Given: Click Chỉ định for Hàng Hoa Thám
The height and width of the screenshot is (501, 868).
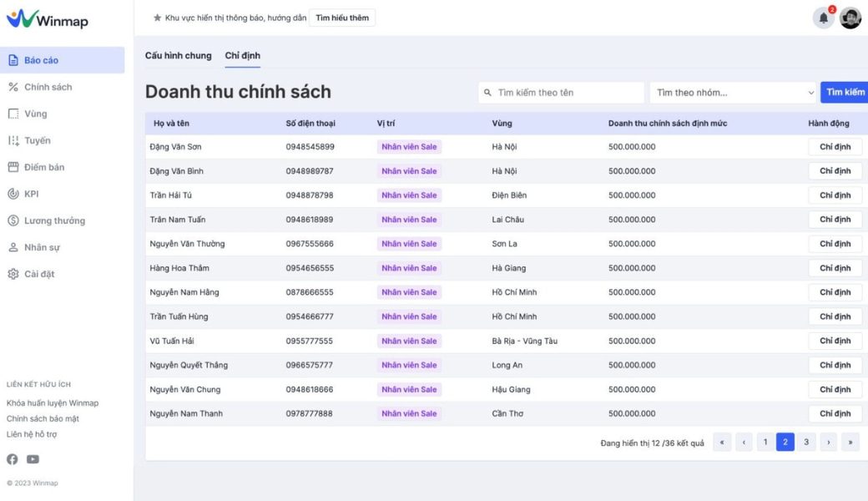Looking at the screenshot, I should tap(835, 268).
